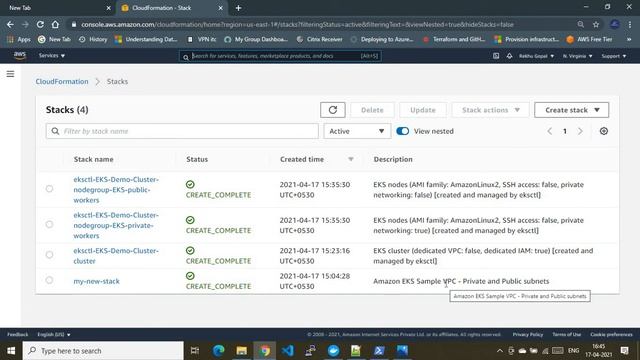The image size is (640, 360).
Task: Open EKS-public-workers nodegroup stack link
Action: [x=116, y=190]
